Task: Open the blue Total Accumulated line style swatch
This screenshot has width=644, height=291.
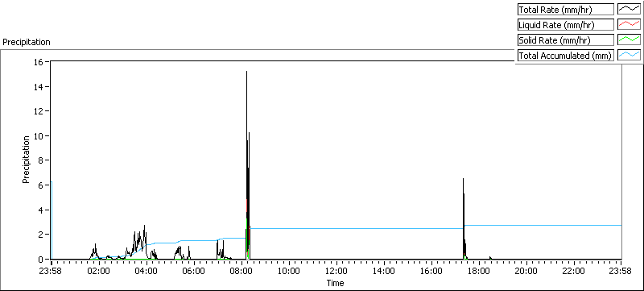Action: pos(630,56)
